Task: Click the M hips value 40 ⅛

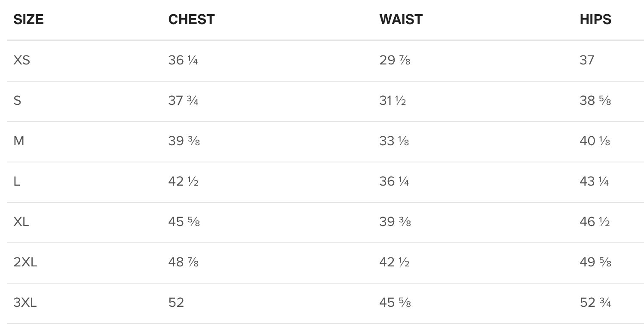Action: tap(595, 141)
